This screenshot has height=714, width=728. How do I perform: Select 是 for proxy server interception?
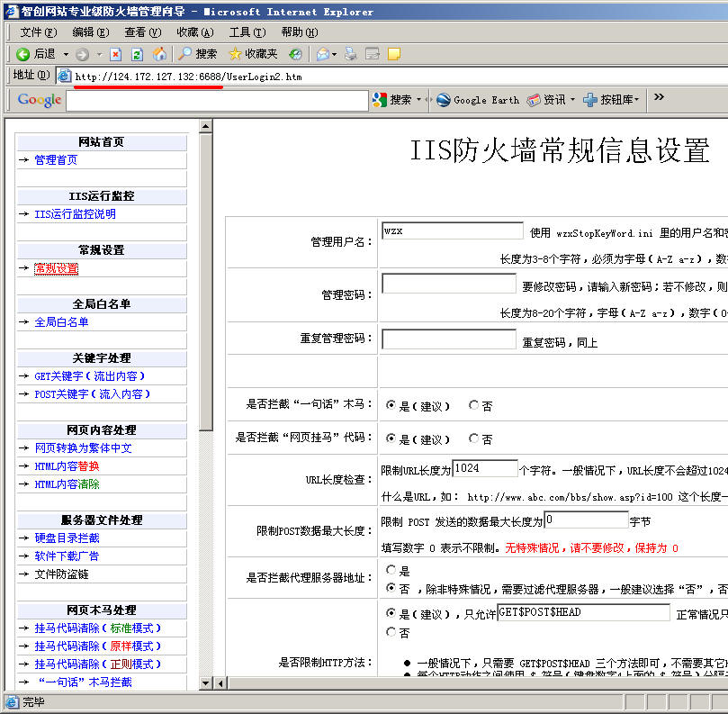click(x=391, y=570)
